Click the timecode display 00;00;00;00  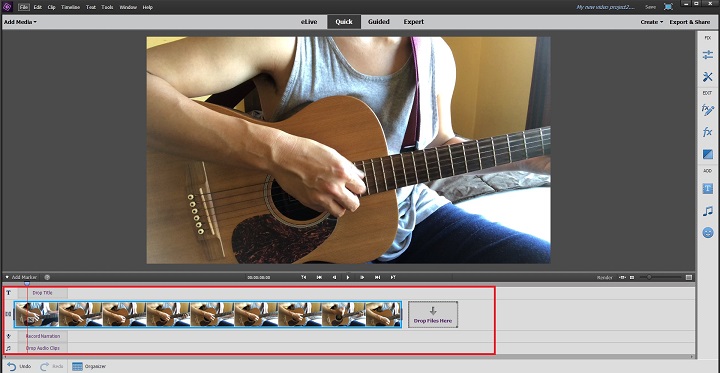(x=259, y=277)
